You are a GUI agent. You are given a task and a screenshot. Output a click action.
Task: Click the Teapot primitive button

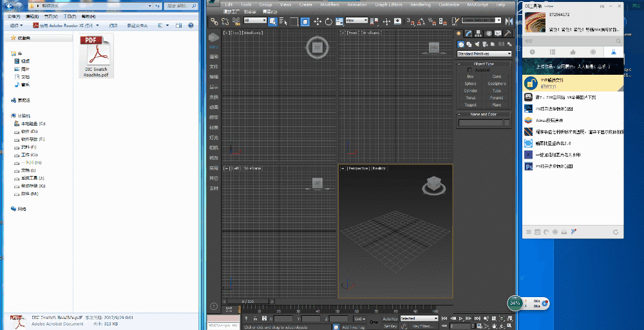point(471,104)
